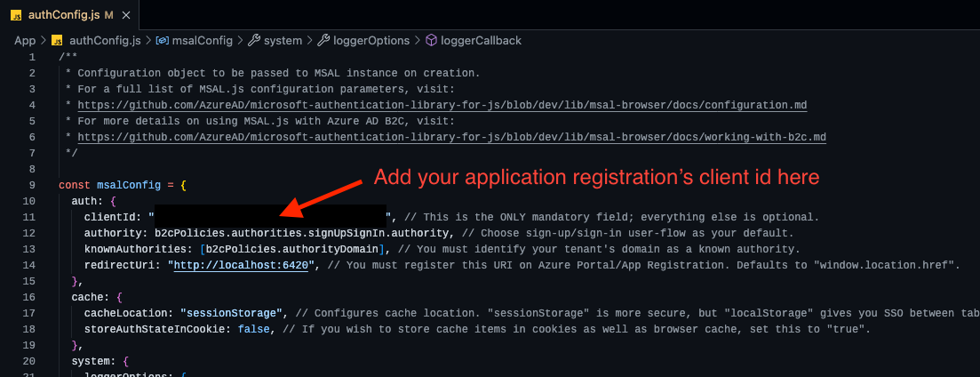Image resolution: width=980 pixels, height=377 pixels.
Task: Click the redacted clientId value
Action: [x=270, y=217]
